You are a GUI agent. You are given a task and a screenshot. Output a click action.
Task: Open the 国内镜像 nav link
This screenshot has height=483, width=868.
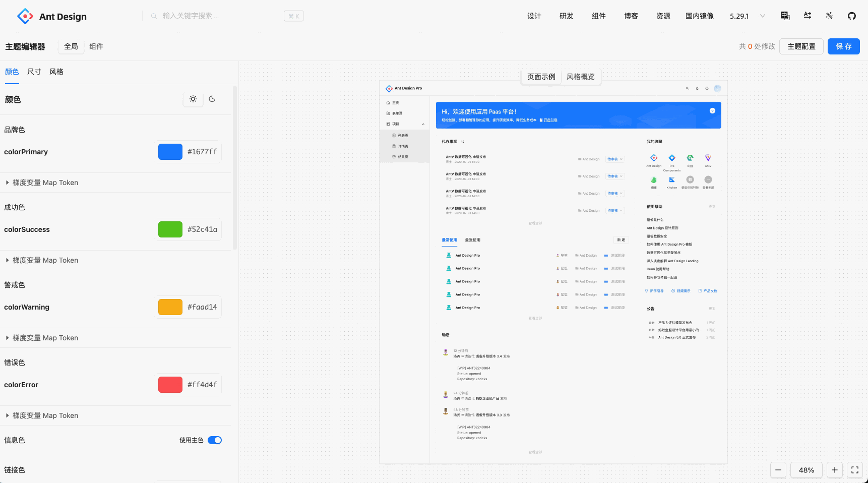click(700, 16)
